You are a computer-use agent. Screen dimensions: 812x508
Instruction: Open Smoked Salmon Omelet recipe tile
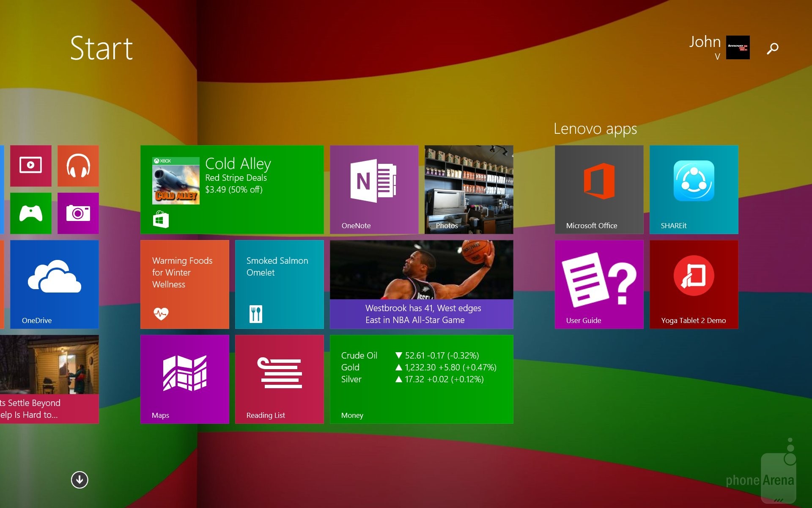(x=279, y=284)
